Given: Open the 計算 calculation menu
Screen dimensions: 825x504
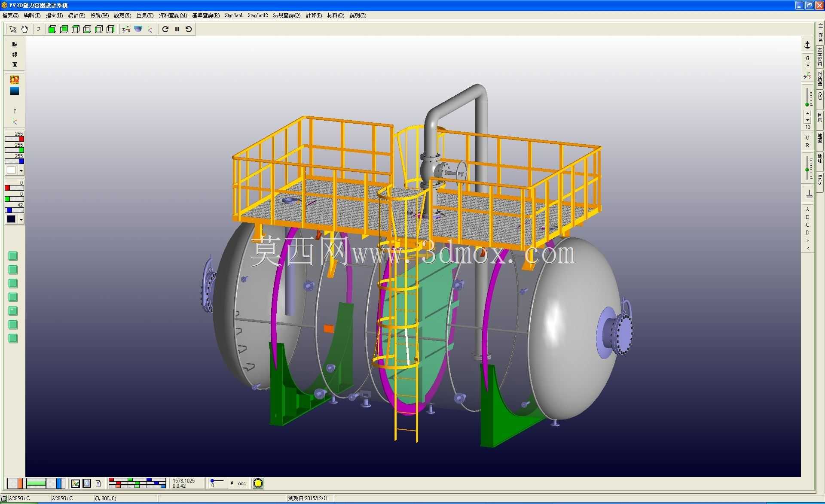Looking at the screenshot, I should [314, 15].
